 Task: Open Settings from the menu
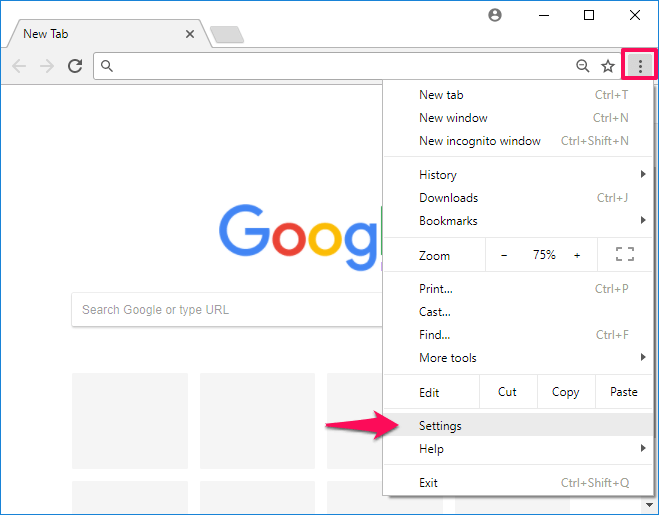518,426
